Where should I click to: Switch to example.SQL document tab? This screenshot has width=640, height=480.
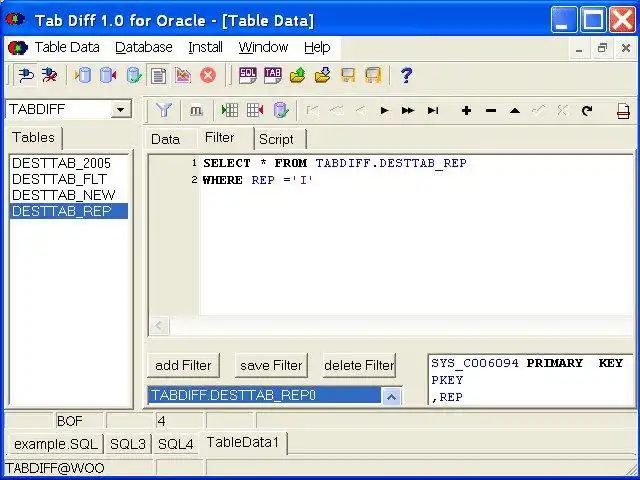pyautogui.click(x=56, y=444)
